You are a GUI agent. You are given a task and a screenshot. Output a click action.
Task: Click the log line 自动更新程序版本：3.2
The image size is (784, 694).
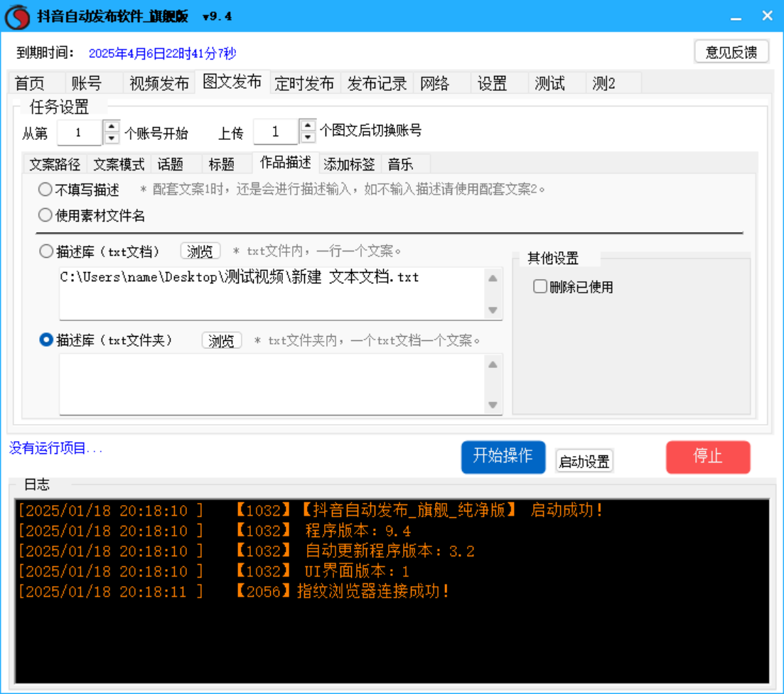[x=247, y=551]
